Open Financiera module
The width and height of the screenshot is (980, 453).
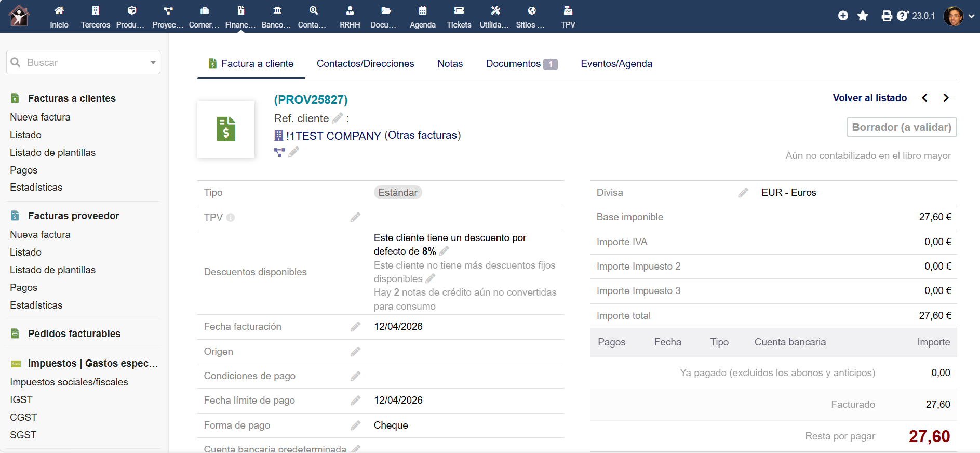[240, 17]
